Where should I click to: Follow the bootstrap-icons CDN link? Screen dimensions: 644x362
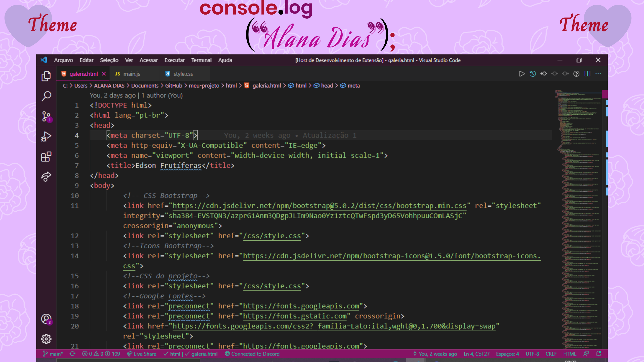click(392, 256)
